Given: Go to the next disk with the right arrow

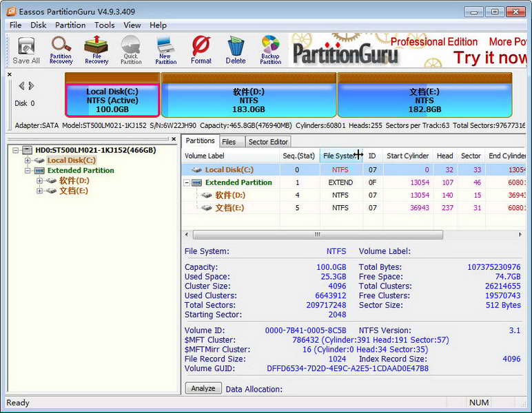Looking at the screenshot, I should (31, 86).
